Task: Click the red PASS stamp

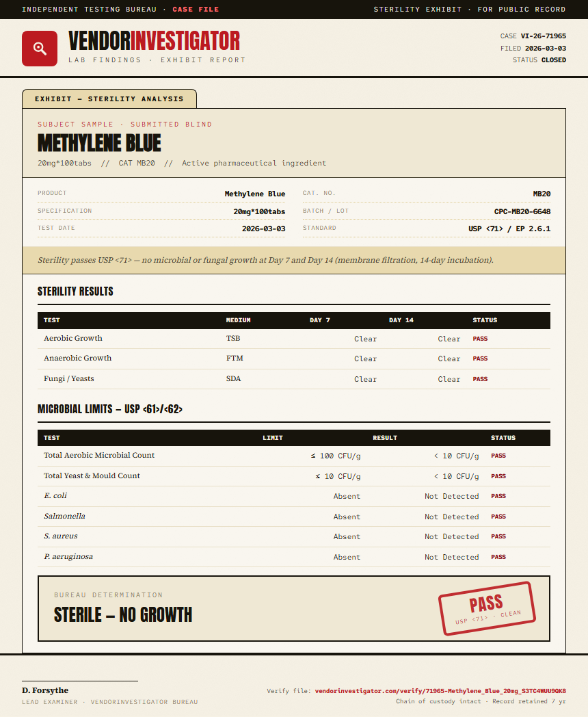Action: pos(487,608)
